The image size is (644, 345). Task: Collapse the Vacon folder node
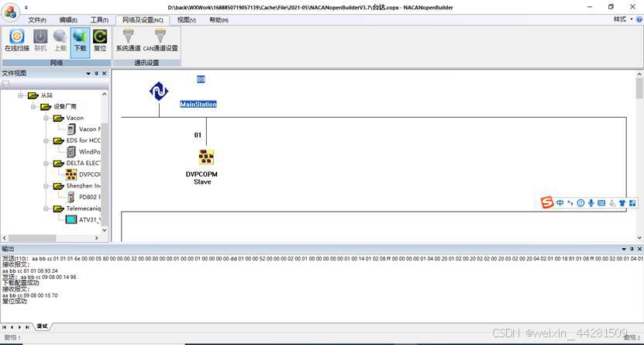tap(46, 118)
